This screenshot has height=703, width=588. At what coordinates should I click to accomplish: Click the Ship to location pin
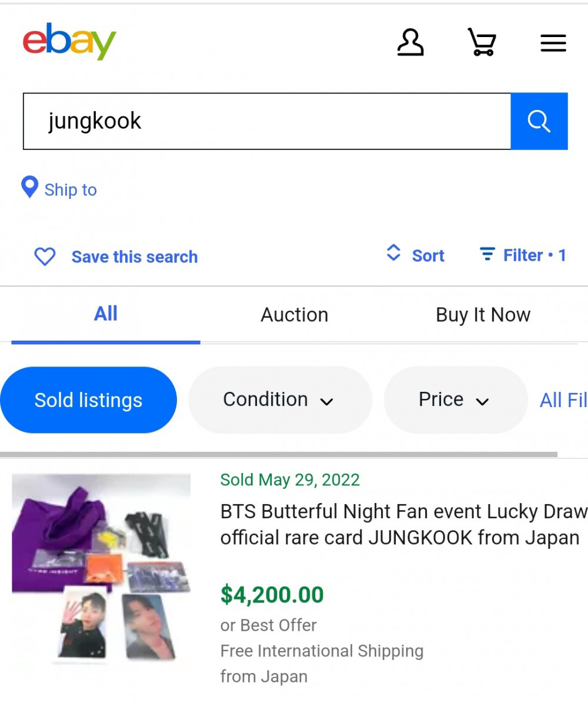coord(29,187)
